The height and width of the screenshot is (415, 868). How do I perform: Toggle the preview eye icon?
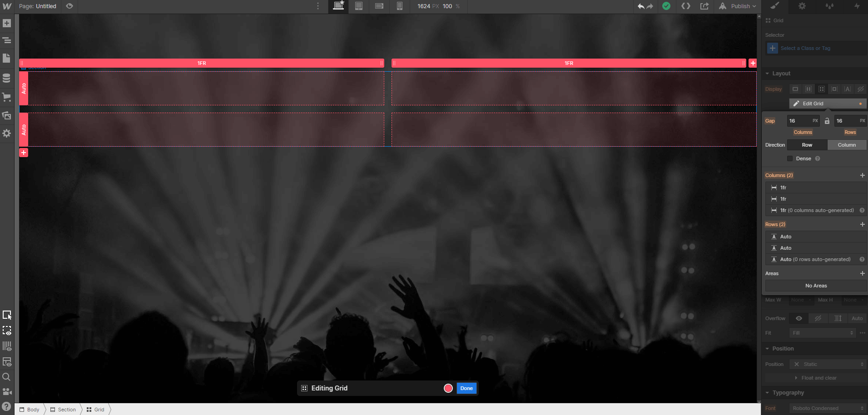click(69, 6)
